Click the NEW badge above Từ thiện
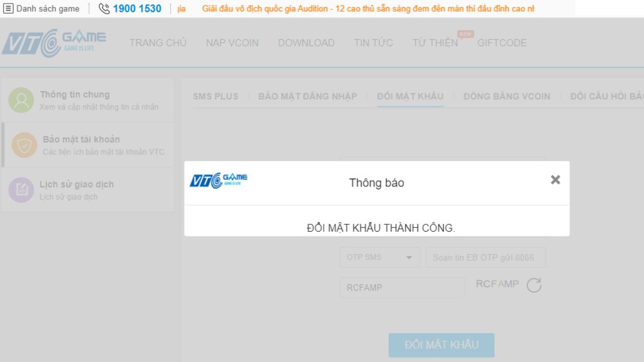644x362 pixels. 465,34
